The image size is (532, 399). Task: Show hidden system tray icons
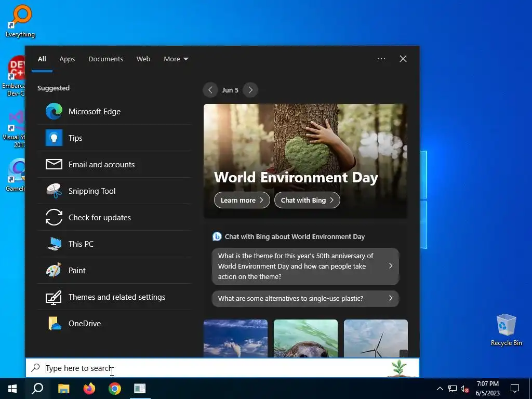[x=440, y=389]
